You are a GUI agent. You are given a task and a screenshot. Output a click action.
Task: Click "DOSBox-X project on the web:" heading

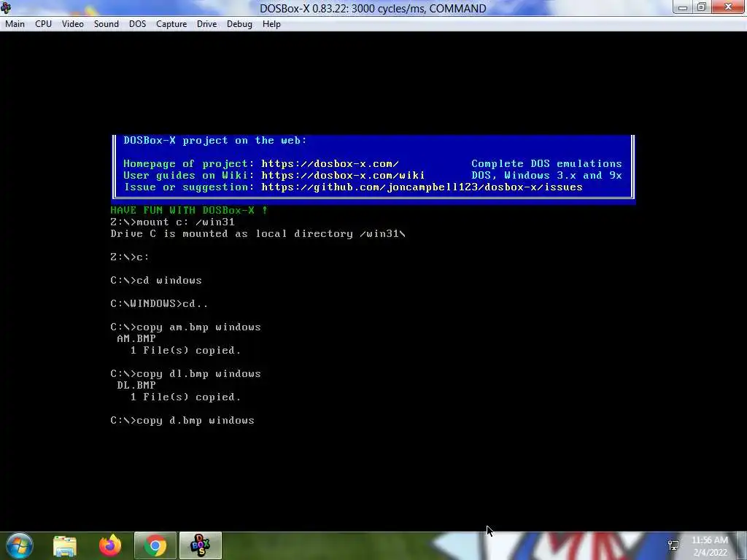click(x=215, y=141)
